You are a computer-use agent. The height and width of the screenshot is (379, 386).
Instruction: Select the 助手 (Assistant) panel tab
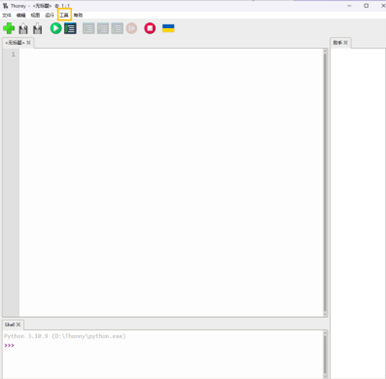[337, 43]
